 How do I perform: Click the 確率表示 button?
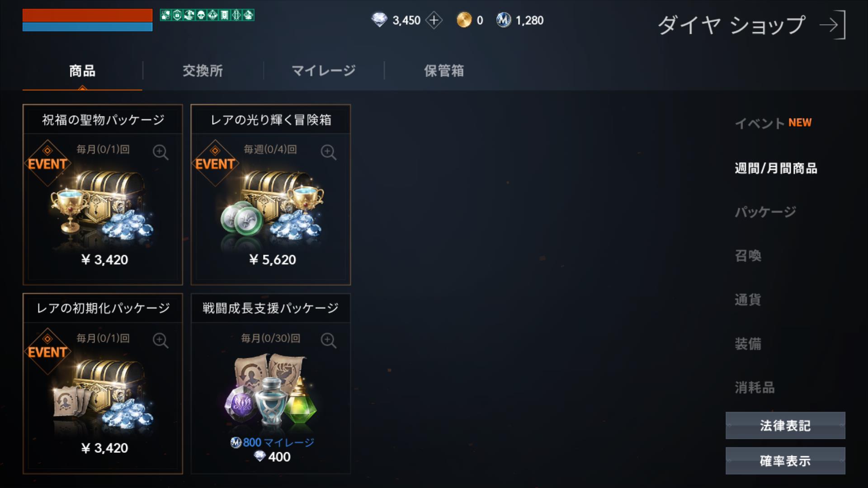[x=785, y=461]
